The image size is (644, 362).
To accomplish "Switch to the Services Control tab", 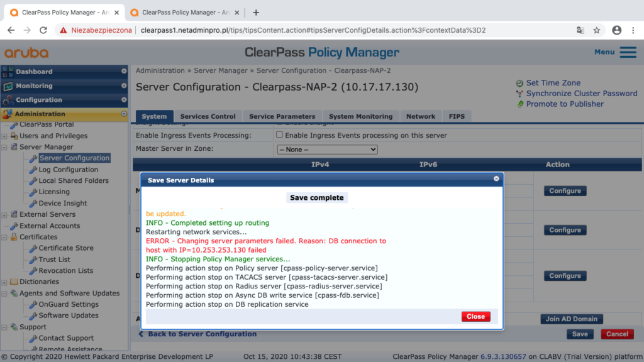I will point(208,116).
